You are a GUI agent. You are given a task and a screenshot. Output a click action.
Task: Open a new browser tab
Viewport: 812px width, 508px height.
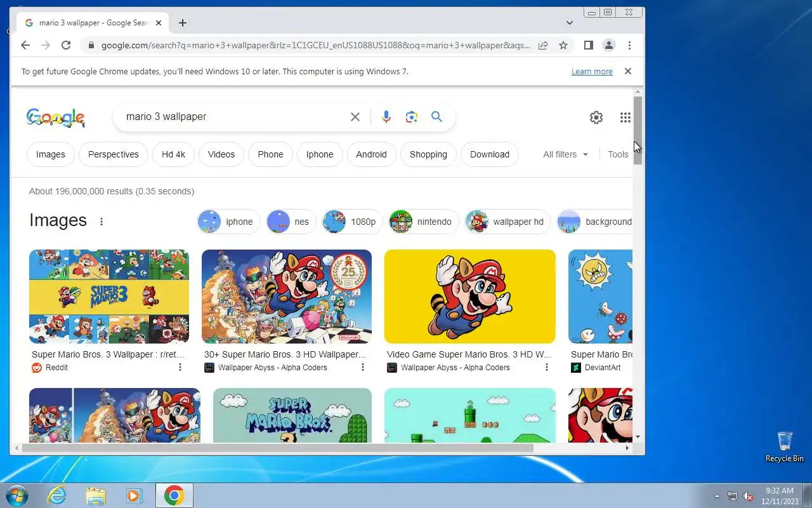(x=183, y=23)
